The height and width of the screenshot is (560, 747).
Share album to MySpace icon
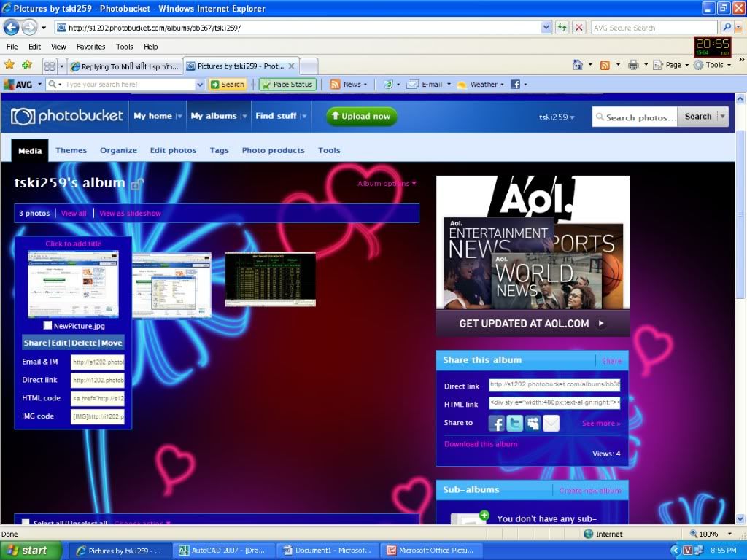[x=533, y=423]
